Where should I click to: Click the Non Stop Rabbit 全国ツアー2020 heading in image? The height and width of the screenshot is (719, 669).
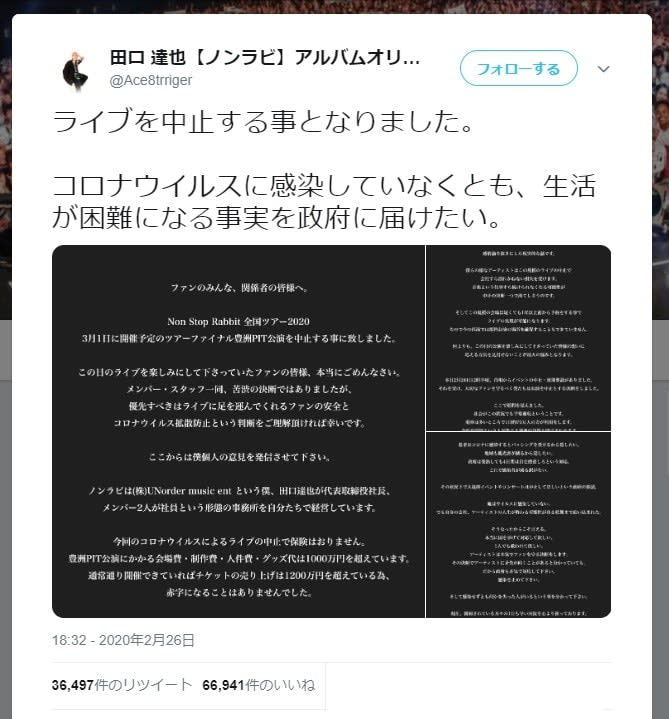(x=238, y=321)
